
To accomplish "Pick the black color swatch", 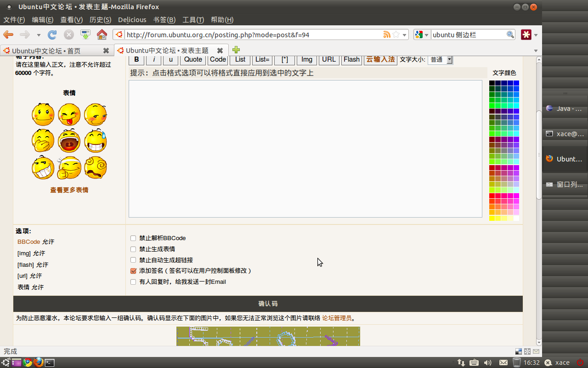I will 492,83.
